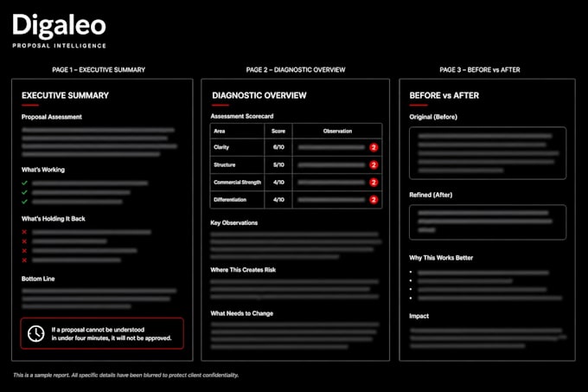This screenshot has height=392, width=588.
Task: Click the '6/10' score for Clarity
Action: (278, 147)
